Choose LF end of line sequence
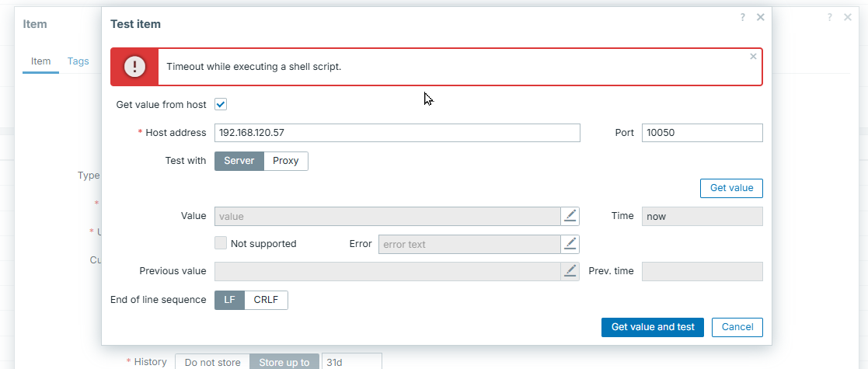The image size is (868, 369). pyautogui.click(x=229, y=300)
